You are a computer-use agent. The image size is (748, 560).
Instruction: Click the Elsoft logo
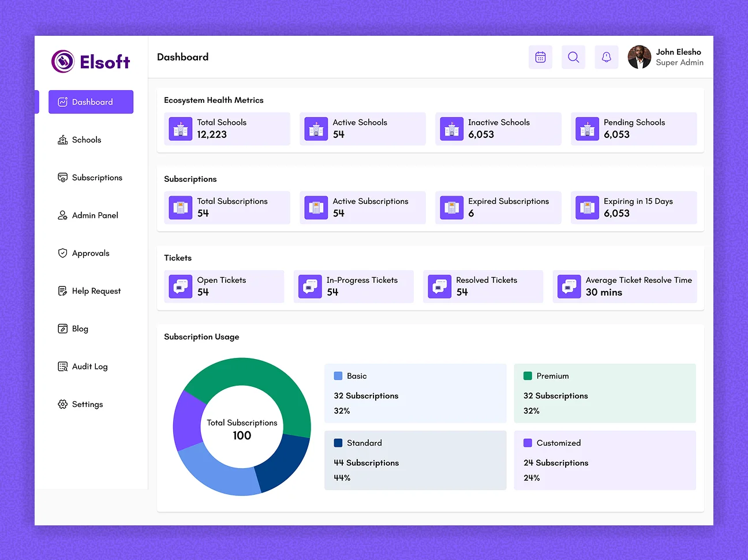coord(91,61)
